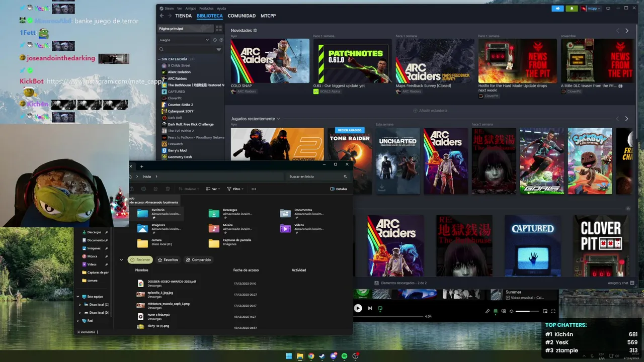Expand the Ordenar dropdown in File Explorer
This screenshot has height=362, width=644.
pyautogui.click(x=190, y=189)
